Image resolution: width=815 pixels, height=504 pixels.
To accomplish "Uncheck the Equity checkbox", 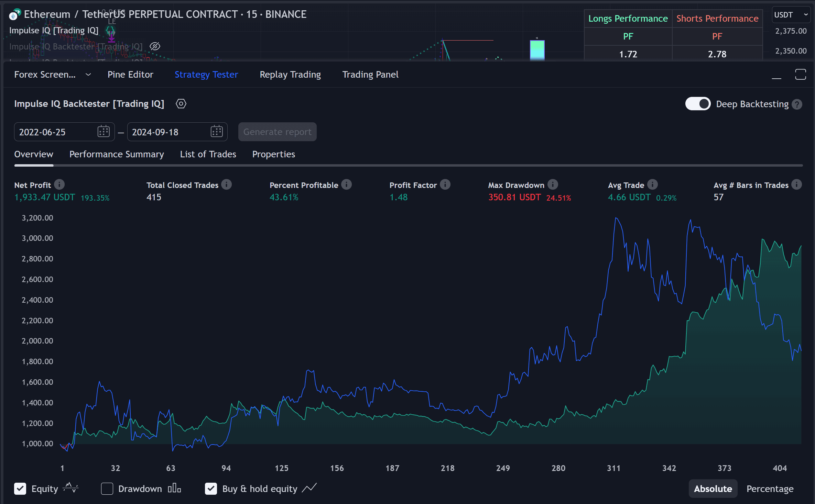I will point(20,489).
